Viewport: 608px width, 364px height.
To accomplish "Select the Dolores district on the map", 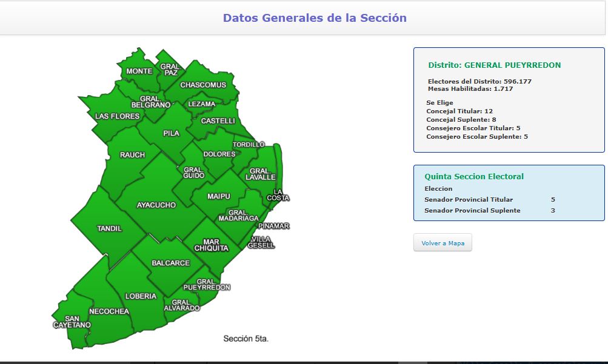I will pos(219,154).
